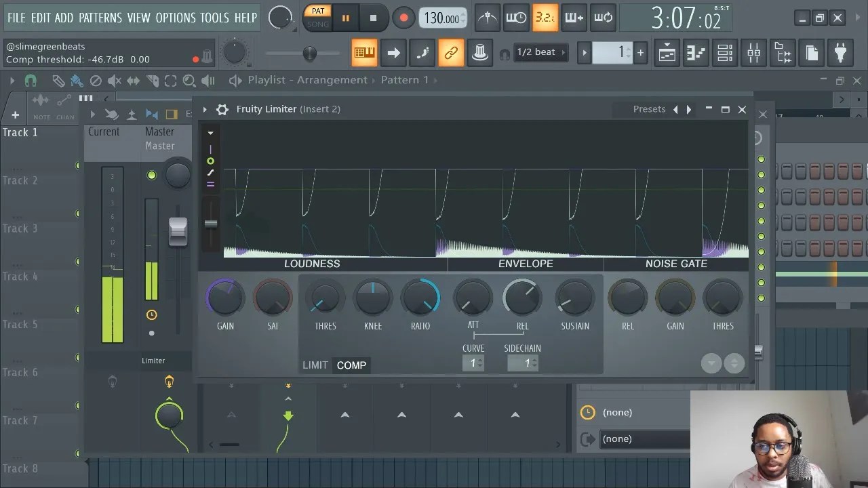Select the playlist Paint brush tool
This screenshot has height=488, width=868.
77,81
